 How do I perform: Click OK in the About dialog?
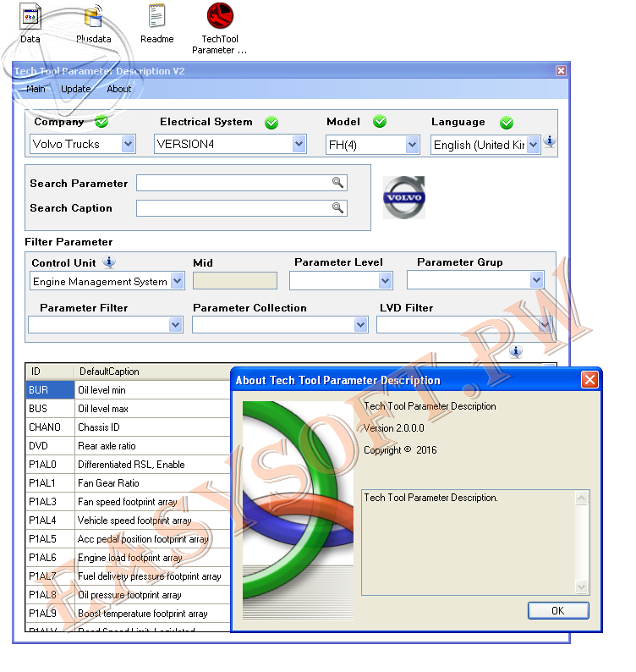(x=558, y=611)
